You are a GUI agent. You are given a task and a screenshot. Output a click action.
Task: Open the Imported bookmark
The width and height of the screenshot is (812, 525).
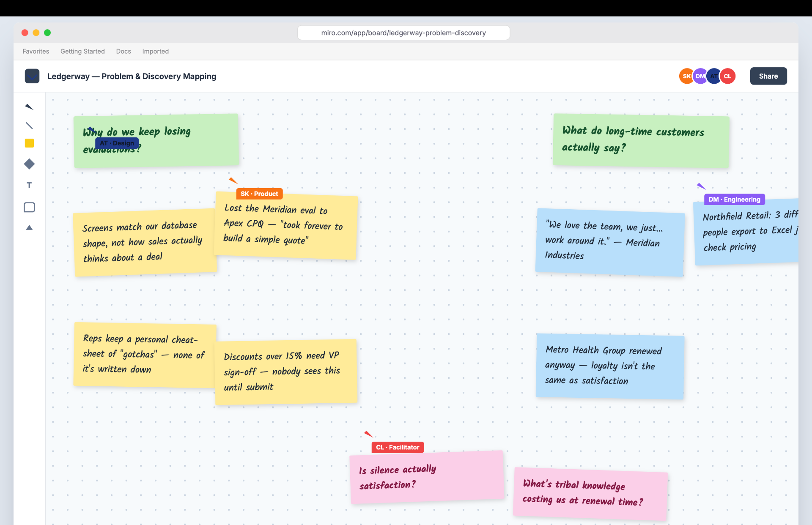(155, 51)
